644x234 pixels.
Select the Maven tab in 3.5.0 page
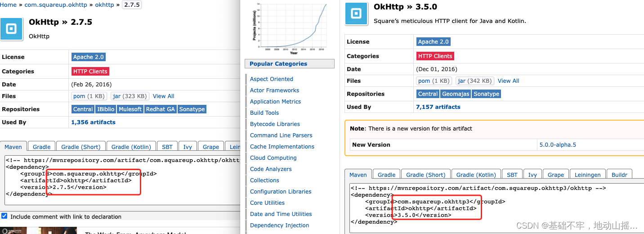click(x=358, y=174)
